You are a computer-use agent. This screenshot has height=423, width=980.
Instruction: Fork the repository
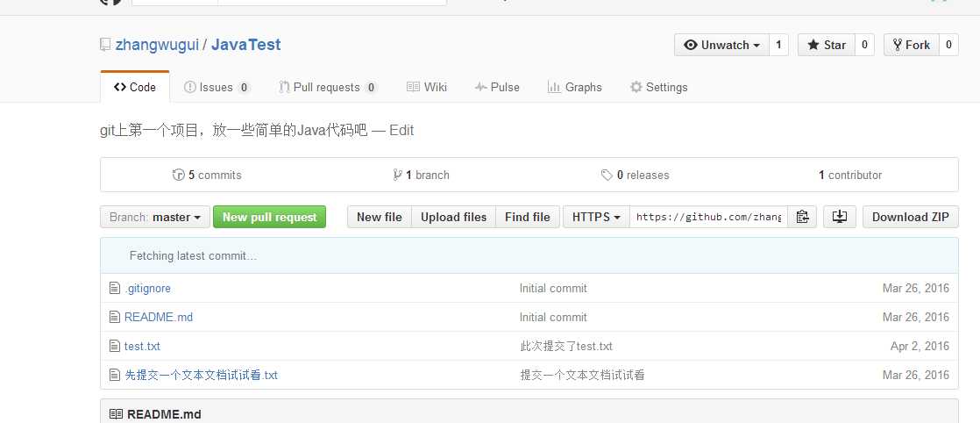912,45
